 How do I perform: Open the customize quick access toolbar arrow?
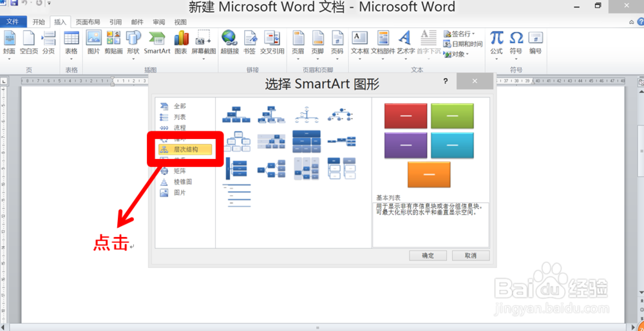(50, 3)
